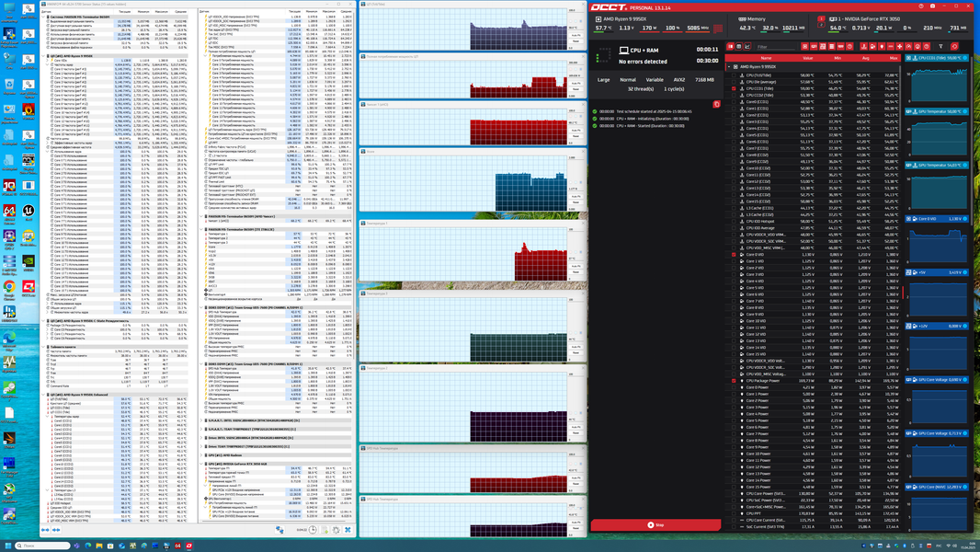Stop the OCCT CPU + RAM test
Image resolution: width=980 pixels, height=552 pixels.
pyautogui.click(x=655, y=525)
